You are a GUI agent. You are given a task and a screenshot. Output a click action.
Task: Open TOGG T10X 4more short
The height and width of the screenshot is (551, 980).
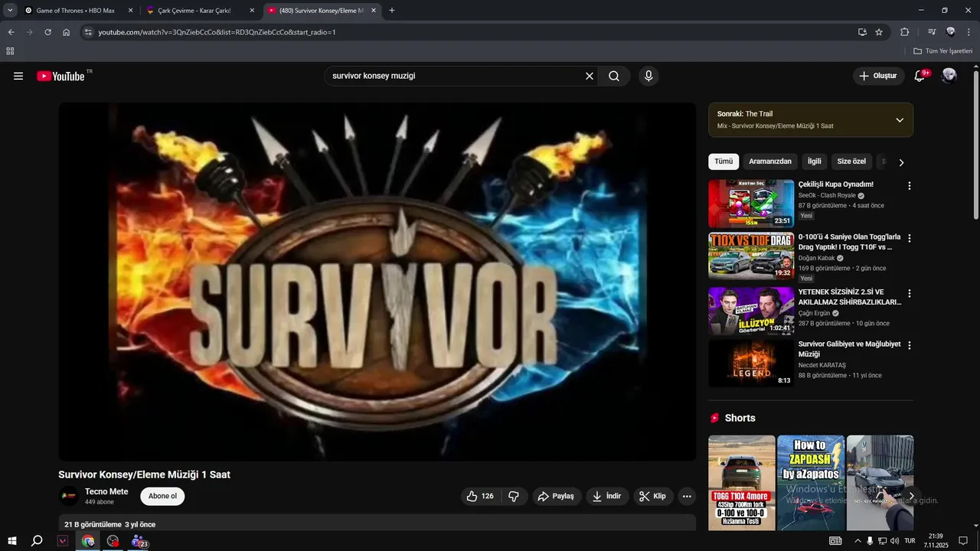tap(742, 483)
